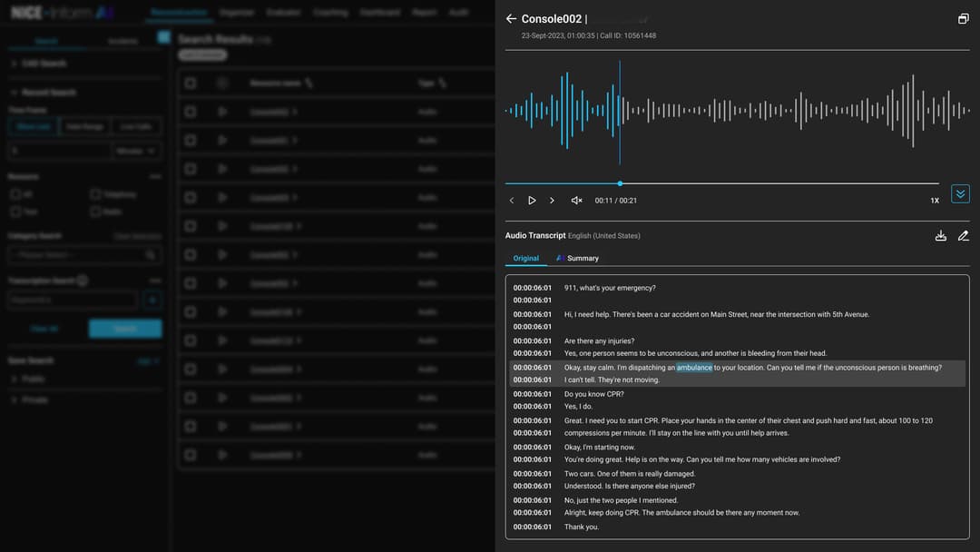The image size is (980, 552).
Task: Click the waveform playhead marker line
Action: tap(620, 113)
